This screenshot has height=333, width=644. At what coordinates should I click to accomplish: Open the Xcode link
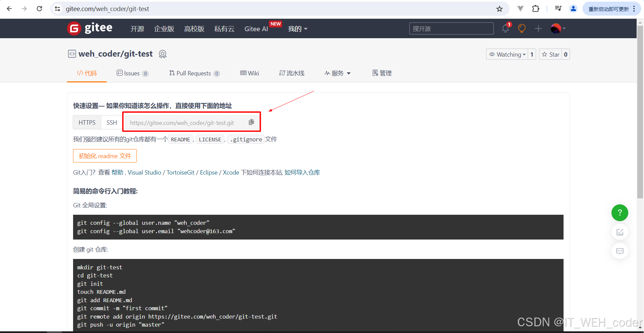[231, 172]
